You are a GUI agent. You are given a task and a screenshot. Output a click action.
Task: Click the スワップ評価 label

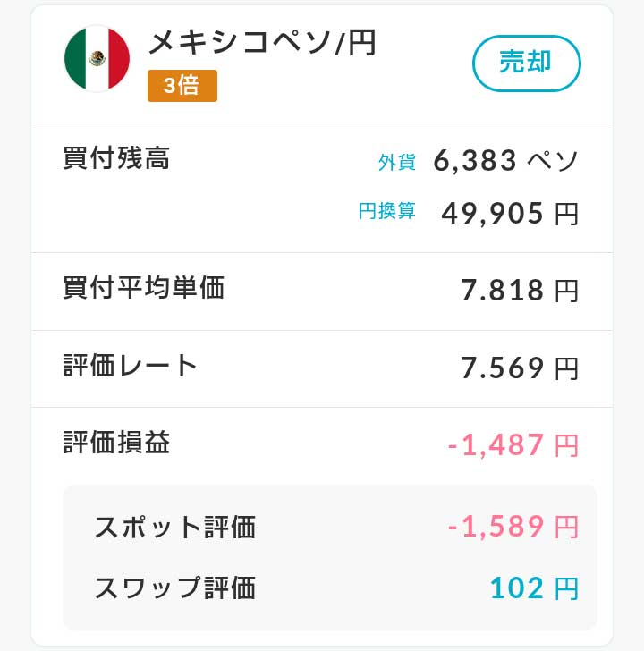pyautogui.click(x=174, y=588)
